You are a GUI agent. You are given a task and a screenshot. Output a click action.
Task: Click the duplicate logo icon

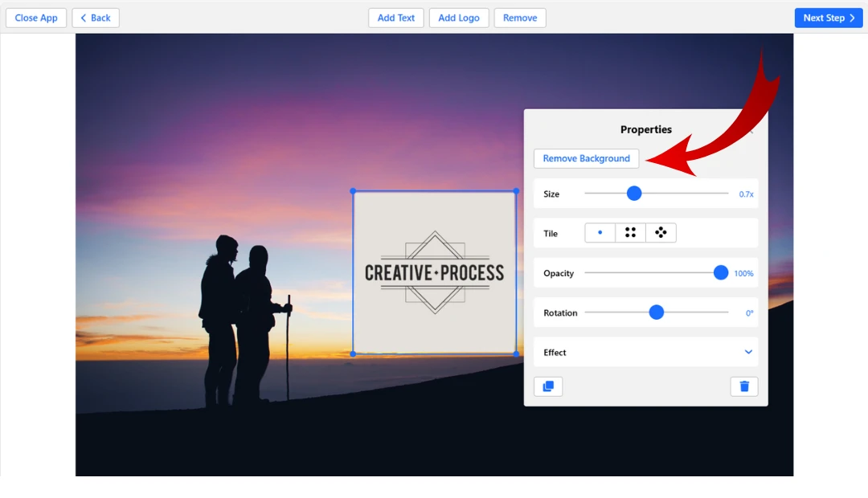[548, 386]
